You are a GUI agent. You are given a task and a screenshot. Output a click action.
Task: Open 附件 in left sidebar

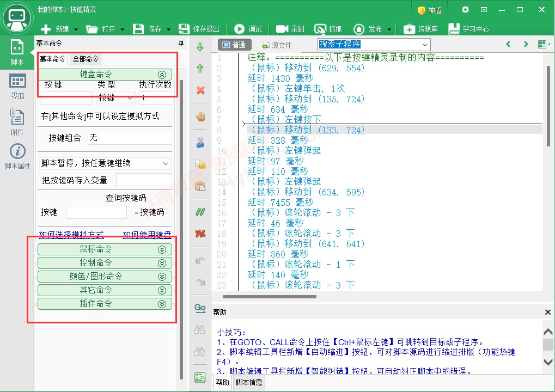point(17,122)
